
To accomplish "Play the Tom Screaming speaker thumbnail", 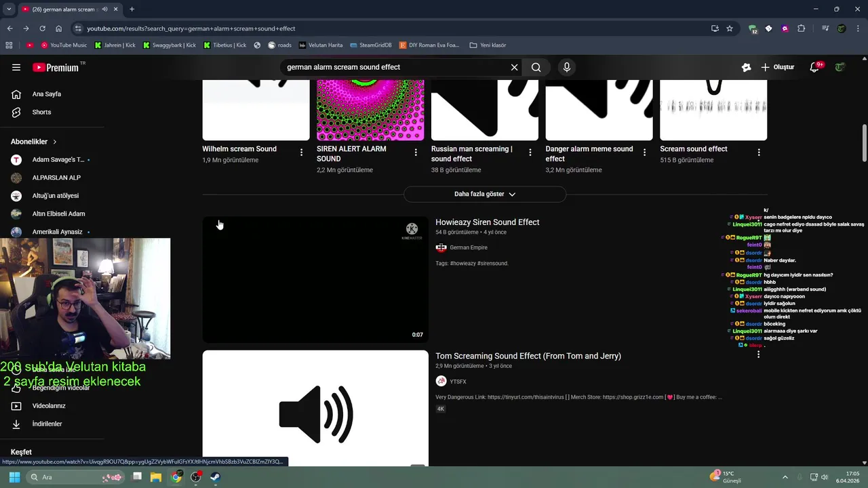I will tap(315, 408).
